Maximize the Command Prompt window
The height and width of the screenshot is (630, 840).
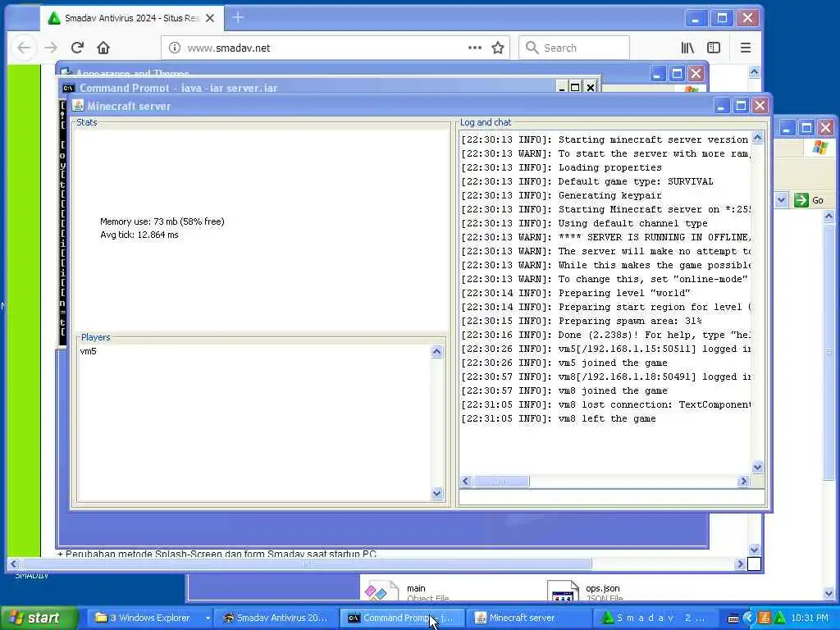click(x=575, y=87)
